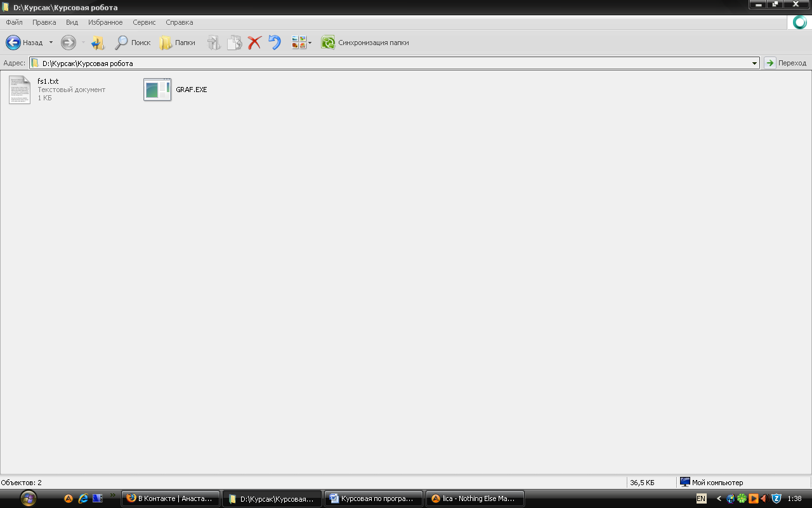Expand the quick launch chevron
Viewport: 812px width, 508px height.
[113, 495]
